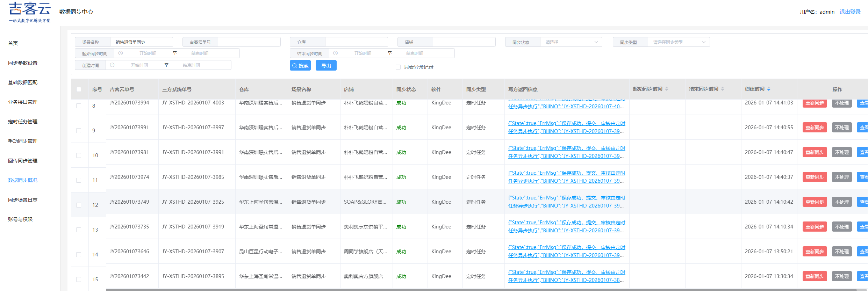Click 重新同步 for row 13
Screen dimensions: 868x291
click(x=815, y=227)
